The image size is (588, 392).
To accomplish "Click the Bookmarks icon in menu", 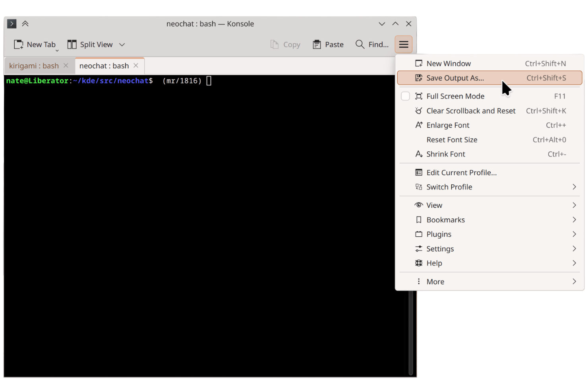I will pyautogui.click(x=419, y=220).
